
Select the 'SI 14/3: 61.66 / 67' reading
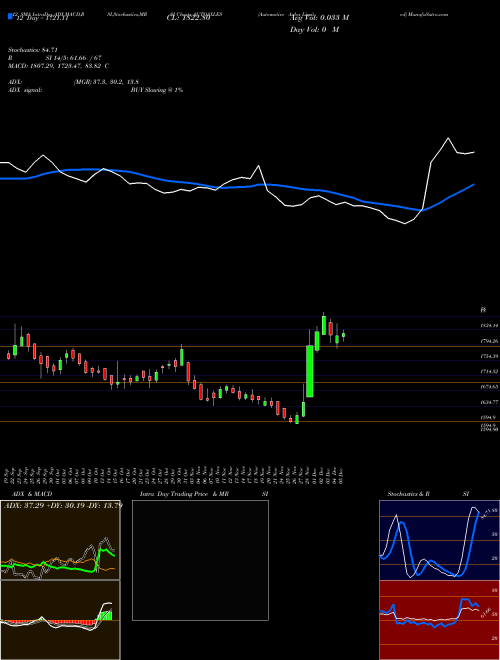pyautogui.click(x=74, y=58)
